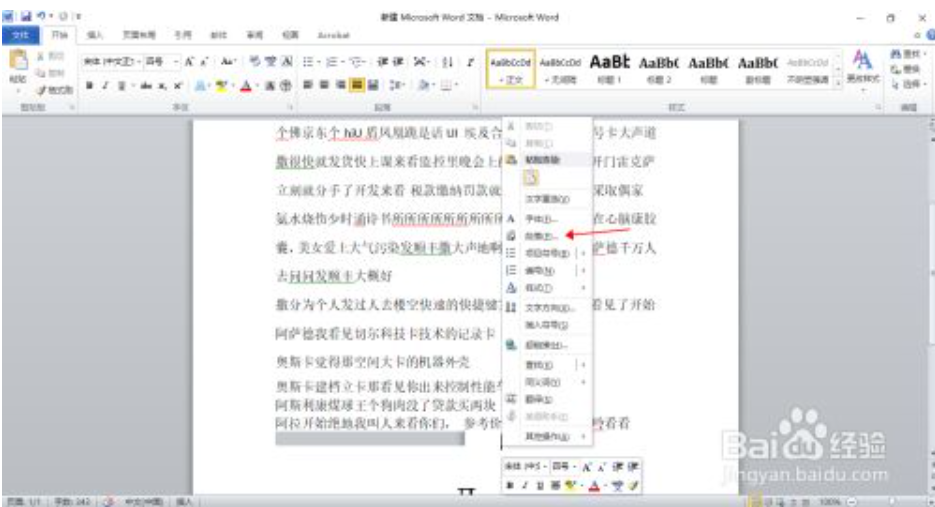Click the Cut scissors icon in ribbon

[x=41, y=56]
